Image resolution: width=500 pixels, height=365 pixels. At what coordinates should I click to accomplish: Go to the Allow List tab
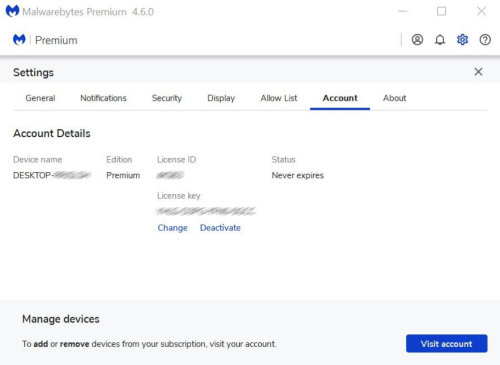279,98
